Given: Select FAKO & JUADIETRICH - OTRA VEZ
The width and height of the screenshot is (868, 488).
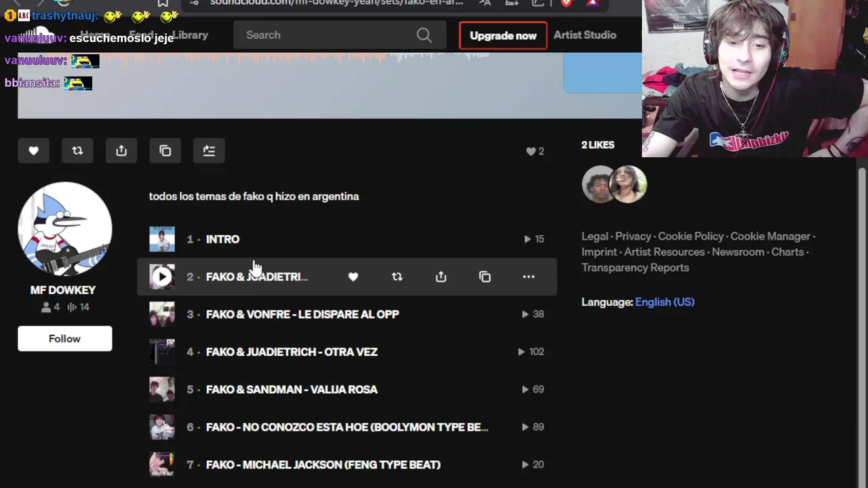Looking at the screenshot, I should tap(292, 352).
